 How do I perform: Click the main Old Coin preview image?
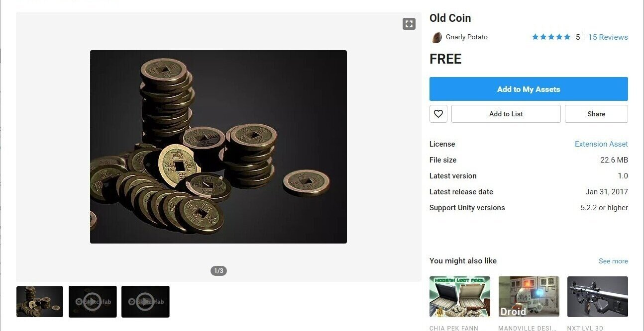click(x=218, y=147)
